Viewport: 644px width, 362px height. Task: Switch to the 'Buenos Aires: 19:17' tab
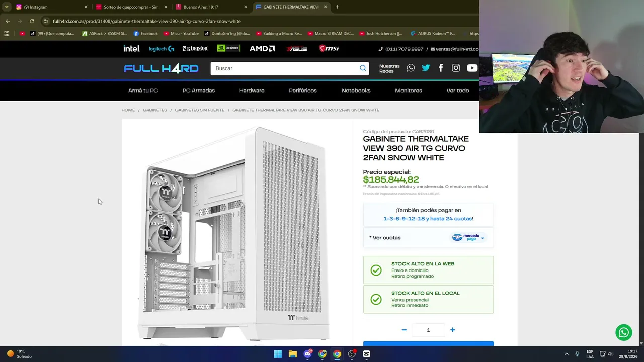(211, 7)
